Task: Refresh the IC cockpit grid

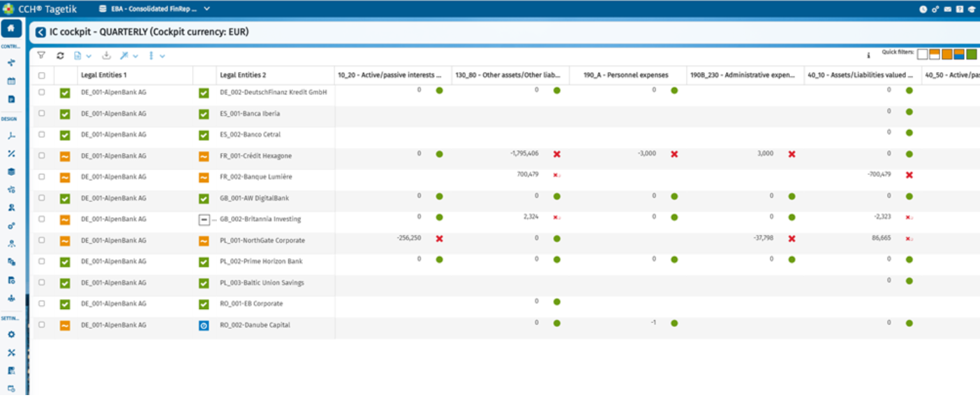Action: (60, 55)
